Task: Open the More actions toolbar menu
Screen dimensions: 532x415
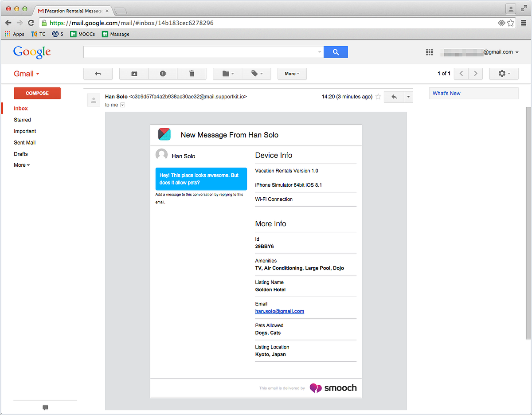Action: pos(292,74)
